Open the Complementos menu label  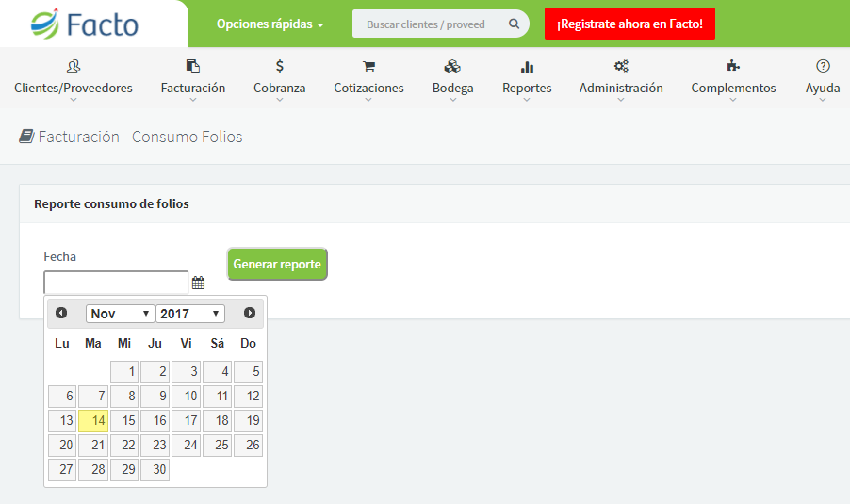pos(733,88)
